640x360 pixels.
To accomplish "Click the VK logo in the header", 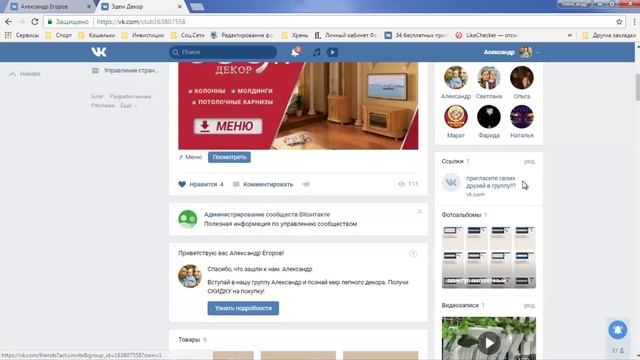I will coord(99,52).
